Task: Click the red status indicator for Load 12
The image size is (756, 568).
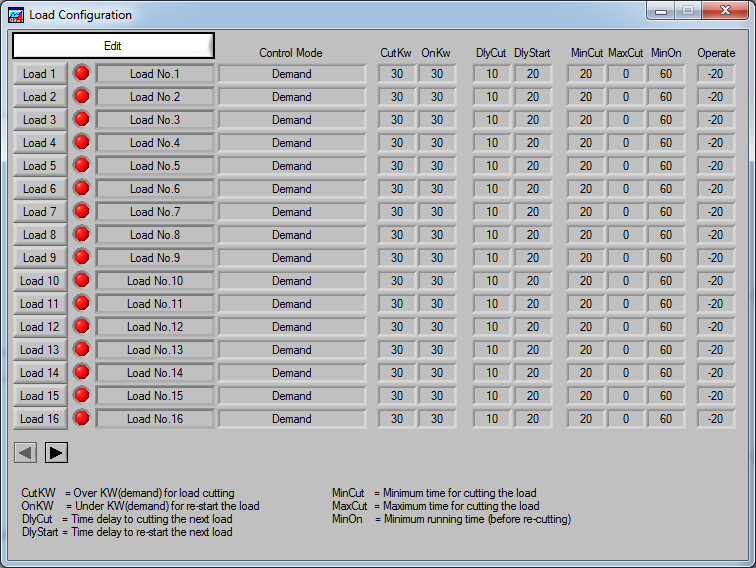Action: click(81, 326)
